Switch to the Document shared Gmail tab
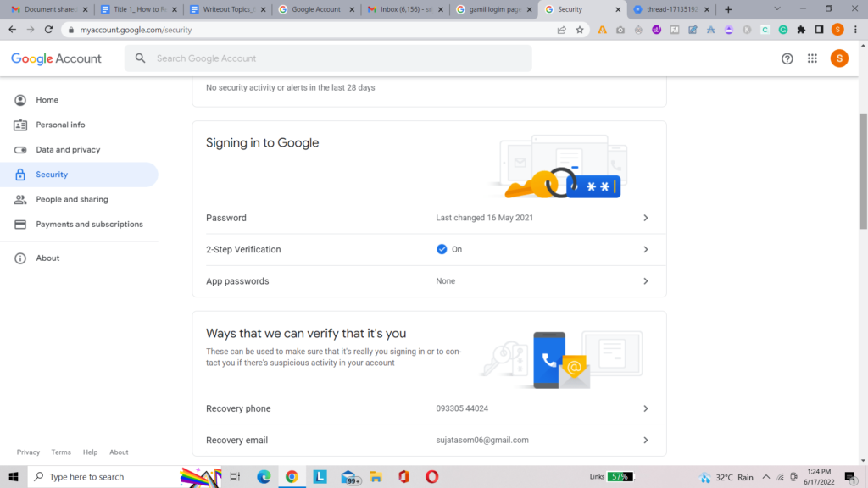868x488 pixels. click(x=48, y=9)
